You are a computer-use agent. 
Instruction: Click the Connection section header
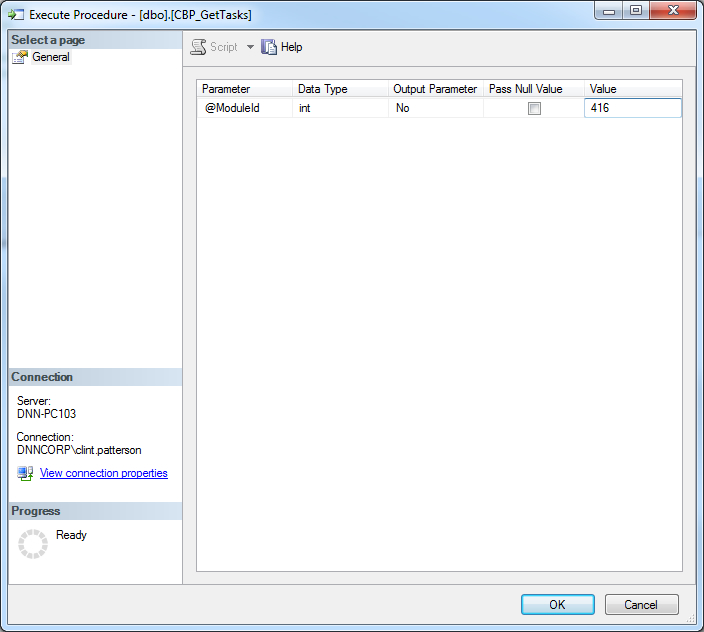(95, 377)
